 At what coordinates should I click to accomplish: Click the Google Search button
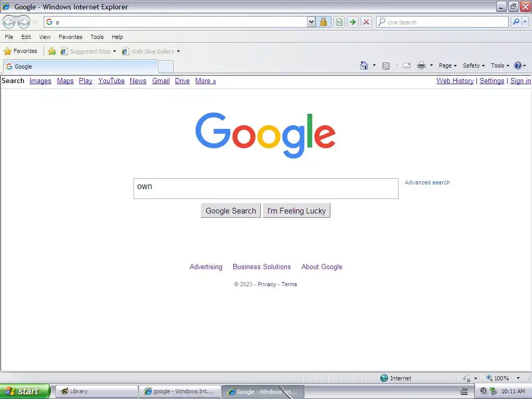pyautogui.click(x=231, y=211)
